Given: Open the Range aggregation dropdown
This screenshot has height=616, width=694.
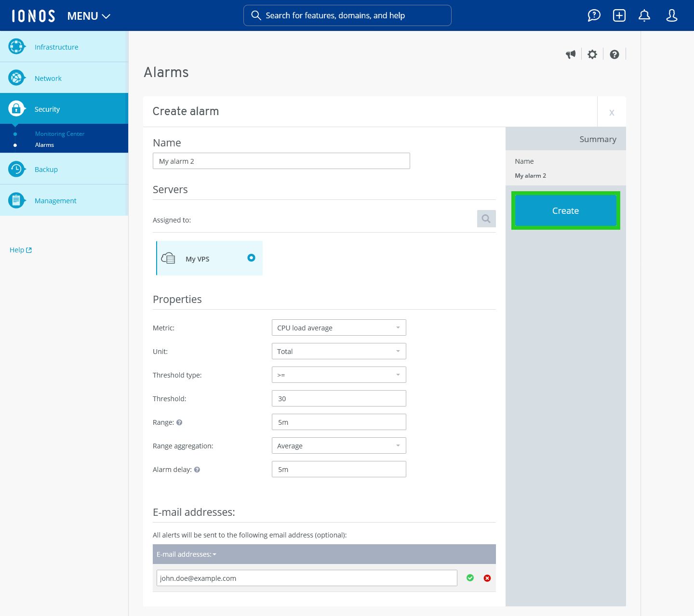Looking at the screenshot, I should click(339, 446).
